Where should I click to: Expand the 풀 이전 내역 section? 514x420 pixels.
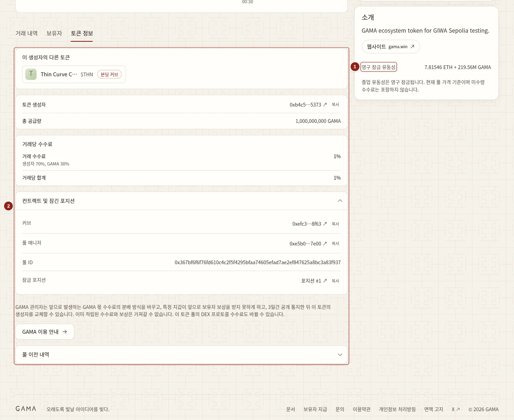pos(340,355)
